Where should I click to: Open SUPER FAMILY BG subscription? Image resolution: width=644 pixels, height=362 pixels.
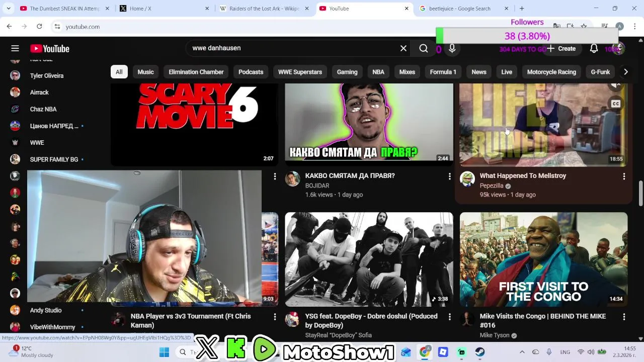click(x=54, y=159)
